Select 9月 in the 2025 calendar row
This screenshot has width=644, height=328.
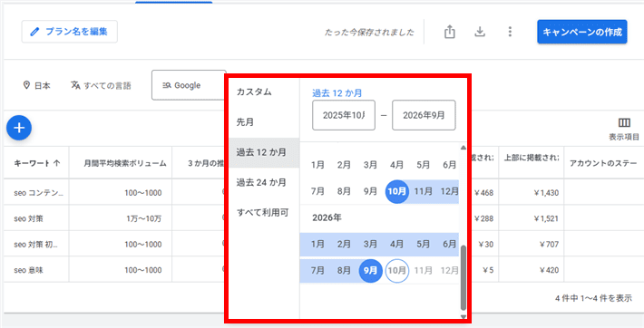point(370,191)
